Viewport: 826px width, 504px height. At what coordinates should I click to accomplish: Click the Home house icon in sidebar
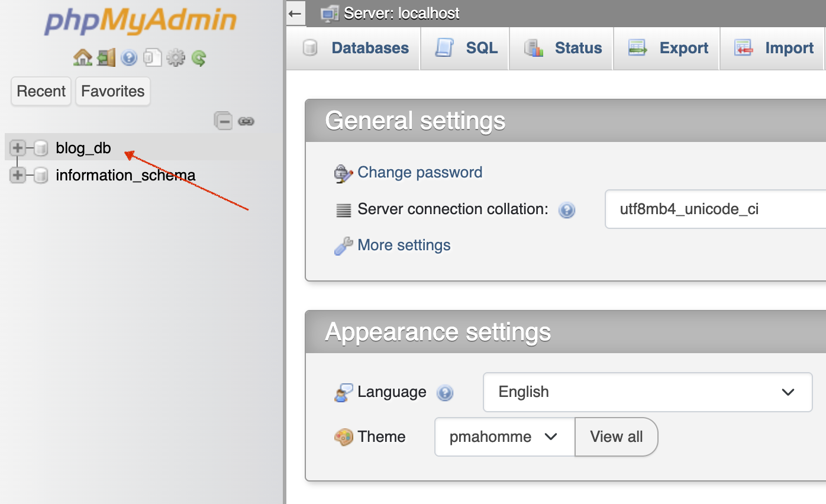82,57
